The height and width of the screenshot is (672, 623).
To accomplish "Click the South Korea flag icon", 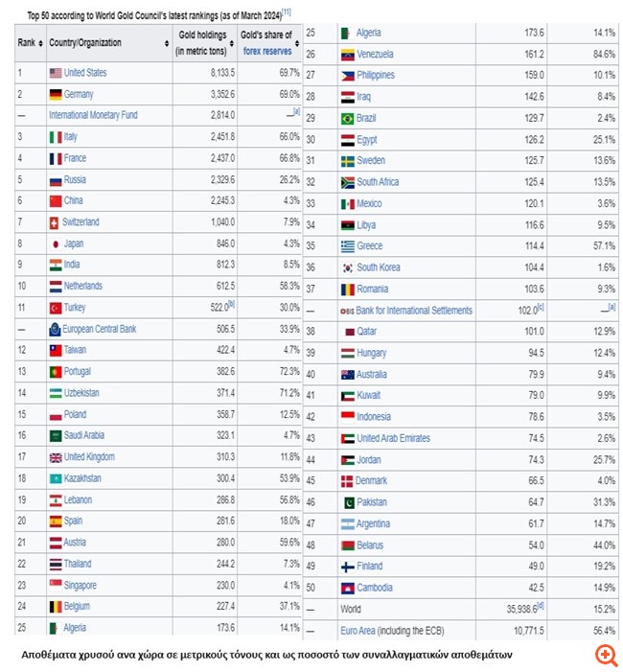I will coord(347,267).
